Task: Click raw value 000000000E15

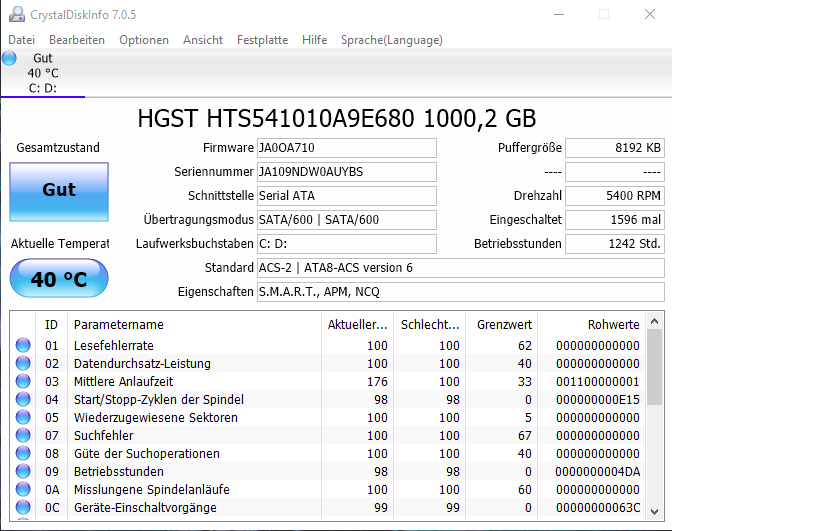Action: (598, 399)
